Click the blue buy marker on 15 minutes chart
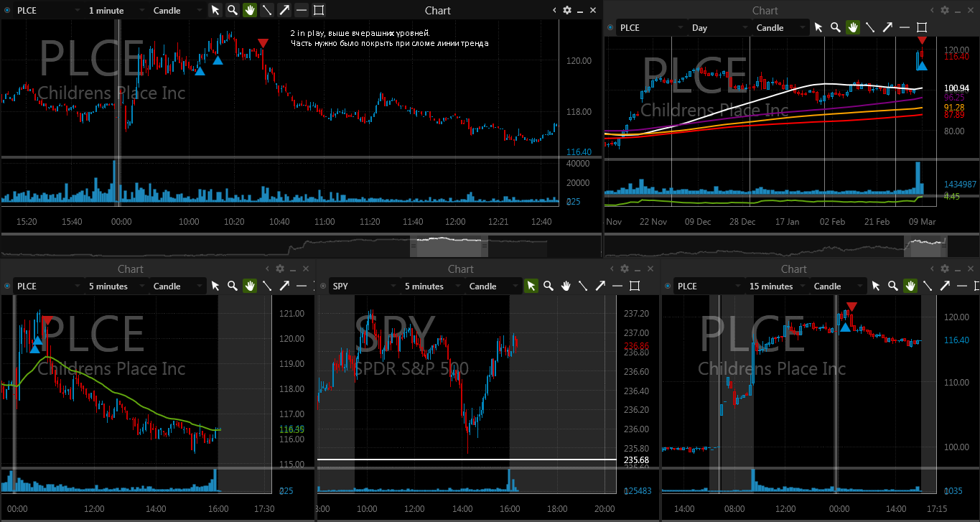Image resolution: width=980 pixels, height=522 pixels. click(x=845, y=327)
